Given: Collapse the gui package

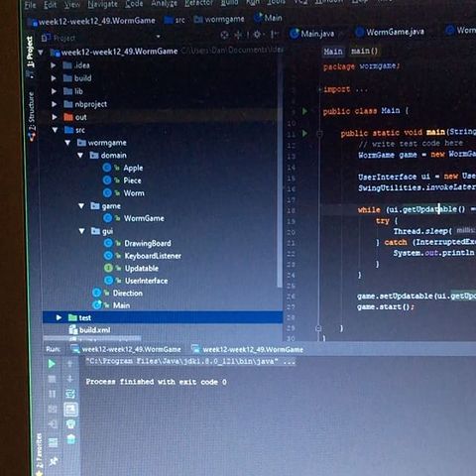Looking at the screenshot, I should click(x=81, y=231).
